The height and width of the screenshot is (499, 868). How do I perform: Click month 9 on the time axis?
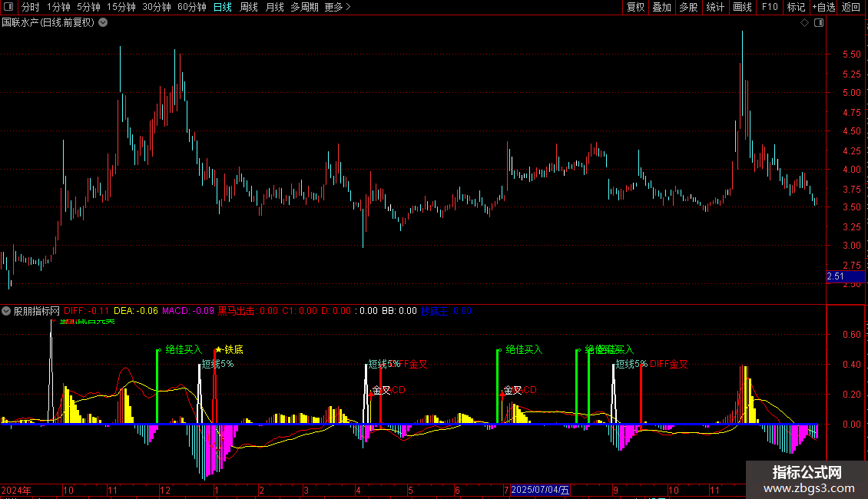tap(615, 490)
